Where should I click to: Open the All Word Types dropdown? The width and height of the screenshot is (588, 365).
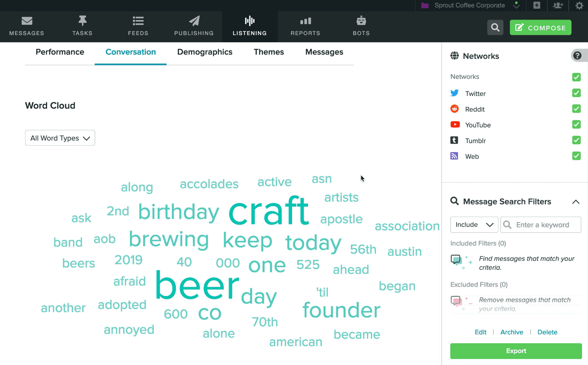[x=60, y=138]
